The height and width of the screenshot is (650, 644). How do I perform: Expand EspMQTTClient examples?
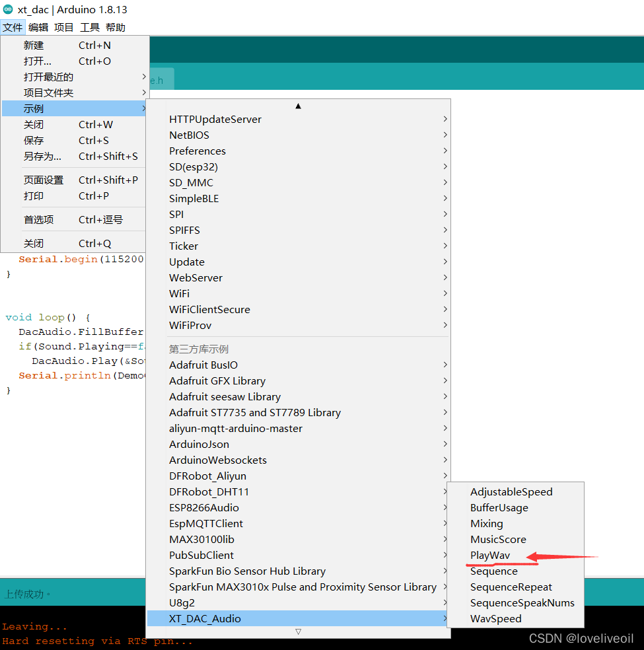tap(297, 524)
